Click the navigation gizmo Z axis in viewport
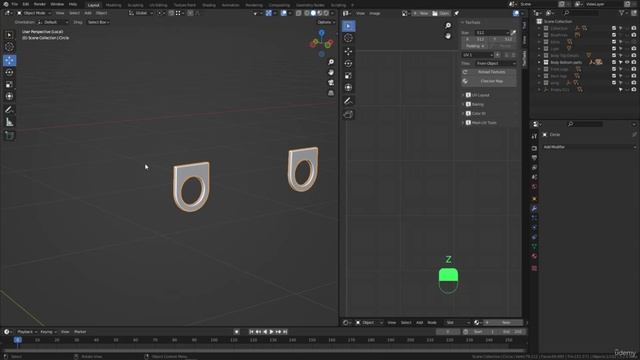This screenshot has width=640, height=360. pyautogui.click(x=322, y=33)
